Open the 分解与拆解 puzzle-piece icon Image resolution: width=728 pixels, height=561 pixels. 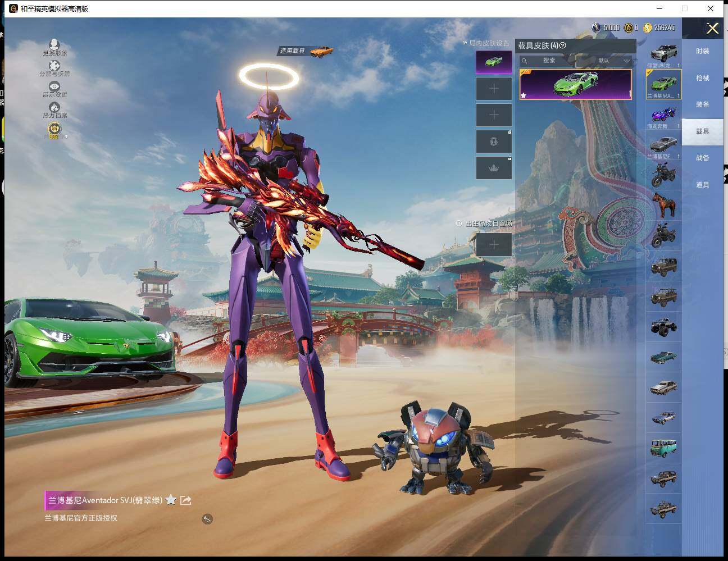click(54, 66)
